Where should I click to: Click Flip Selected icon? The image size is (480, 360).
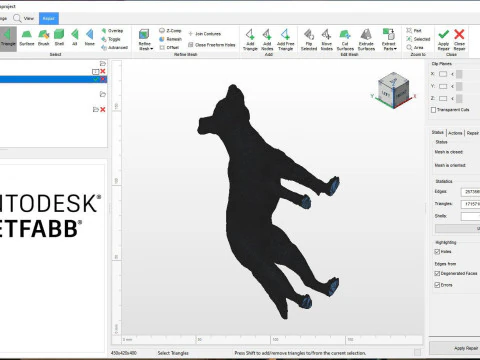309,40
